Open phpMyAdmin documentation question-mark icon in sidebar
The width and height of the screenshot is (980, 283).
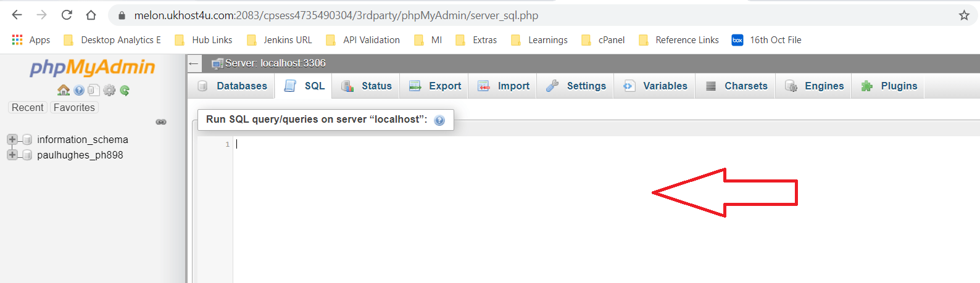[x=79, y=91]
